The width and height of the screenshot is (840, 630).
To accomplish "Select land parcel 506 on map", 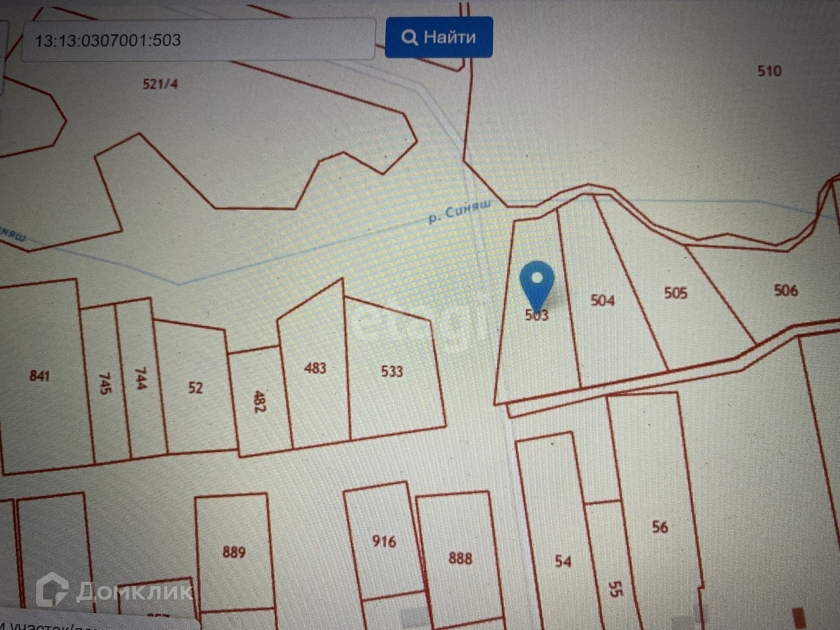I will pos(785,290).
